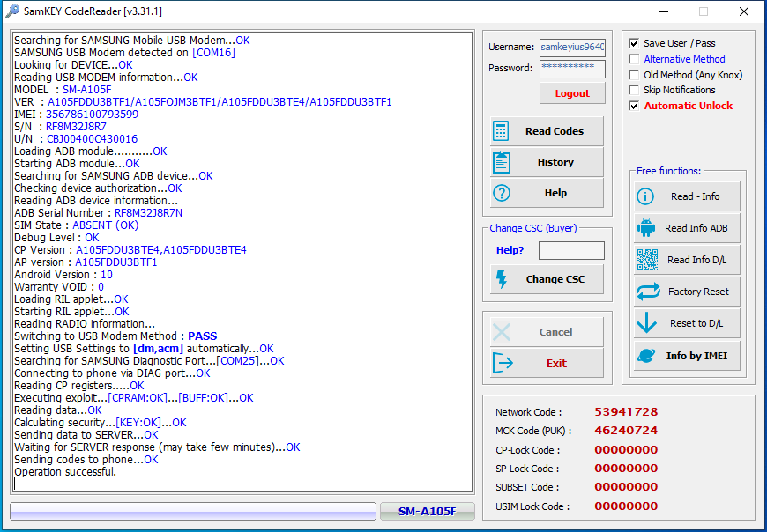Click [KEY:OK] security status text
Image resolution: width=767 pixels, height=532 pixels.
pos(138,423)
